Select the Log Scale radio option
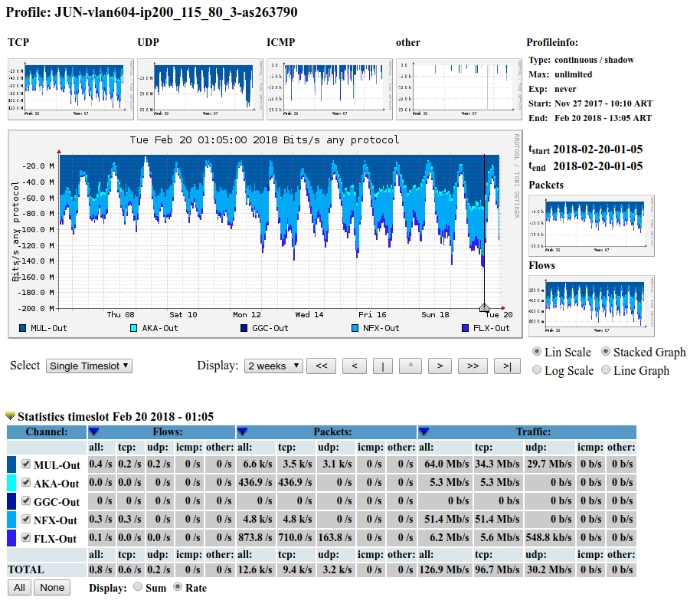 [x=537, y=370]
